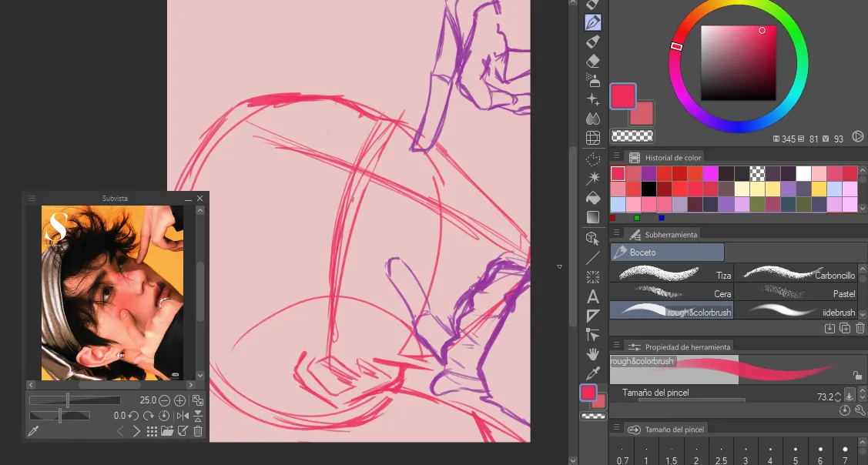Open the Subherramienta panel menu
This screenshot has height=465, width=868.
click(x=616, y=233)
